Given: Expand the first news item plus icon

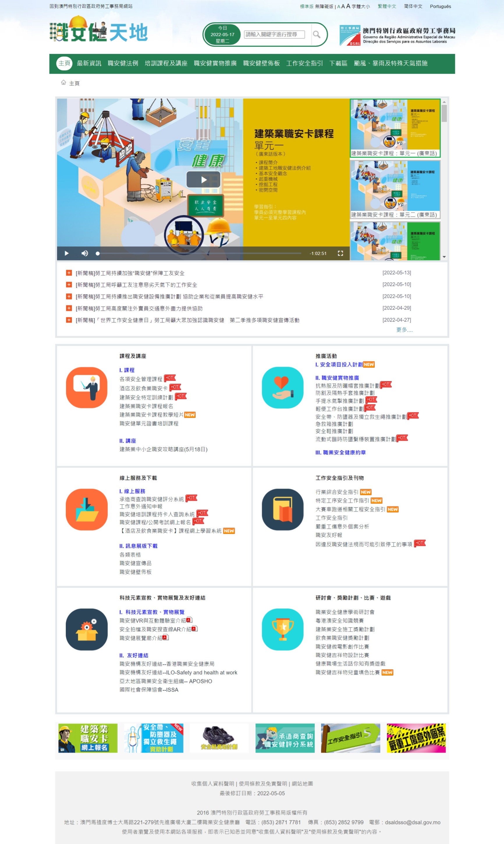Looking at the screenshot, I should point(69,273).
